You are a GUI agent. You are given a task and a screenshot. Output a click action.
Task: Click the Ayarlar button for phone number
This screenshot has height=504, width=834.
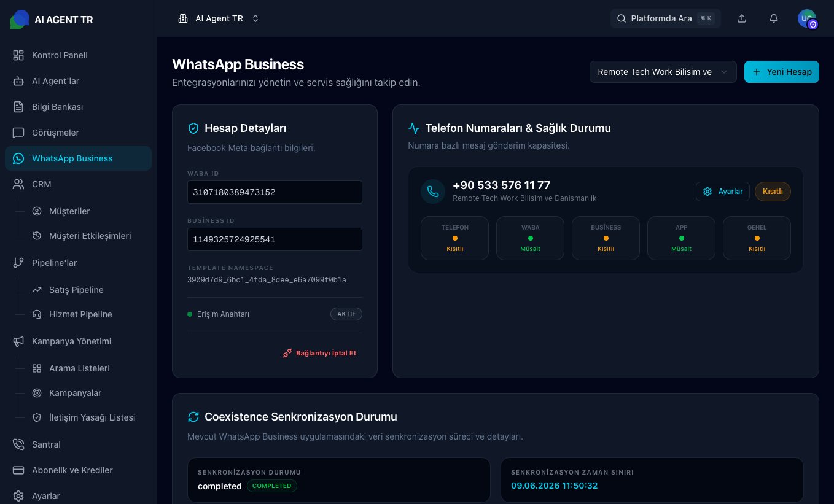tap(723, 192)
